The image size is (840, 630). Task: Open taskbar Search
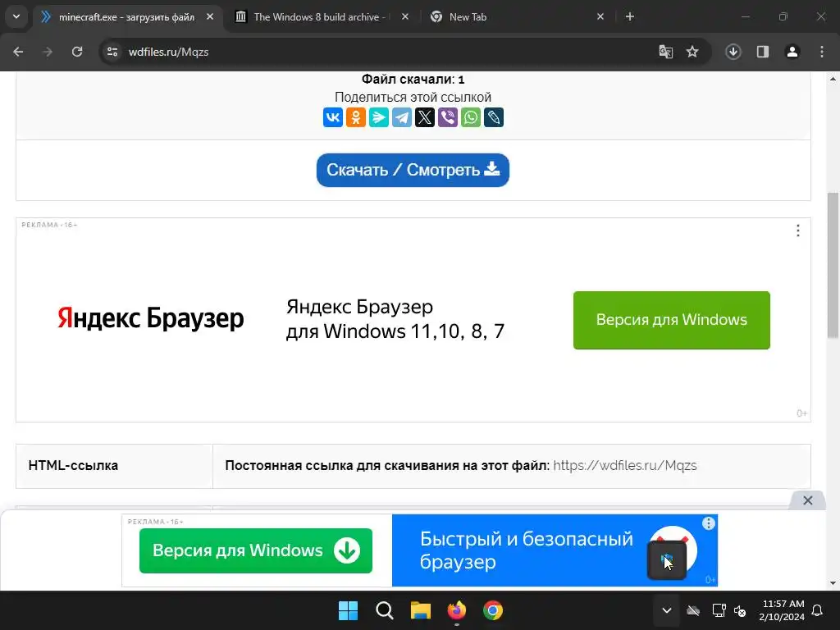click(x=385, y=610)
